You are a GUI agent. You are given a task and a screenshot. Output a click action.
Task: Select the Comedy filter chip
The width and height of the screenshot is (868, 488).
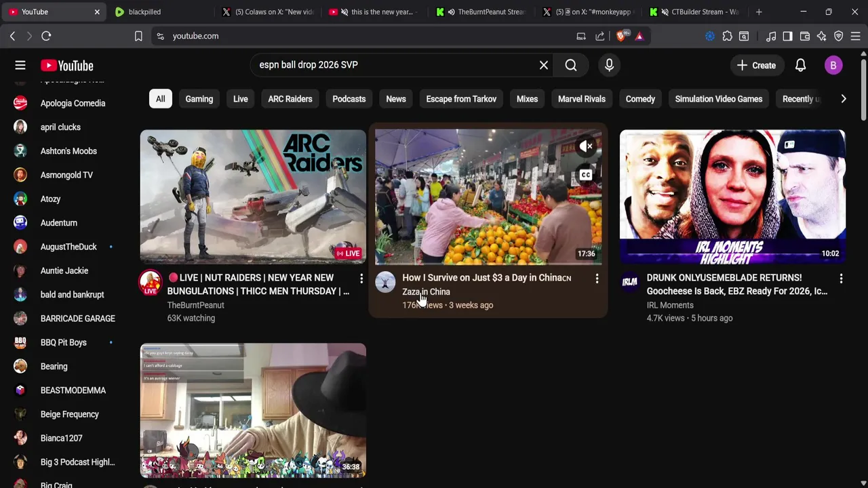tap(640, 99)
